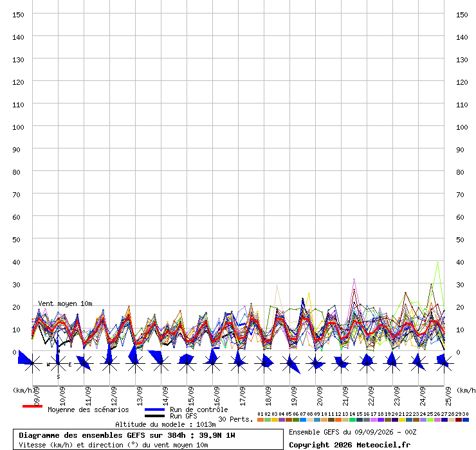Click the 20/09 date label on the axis
This screenshot has height=450, width=476.
(319, 396)
